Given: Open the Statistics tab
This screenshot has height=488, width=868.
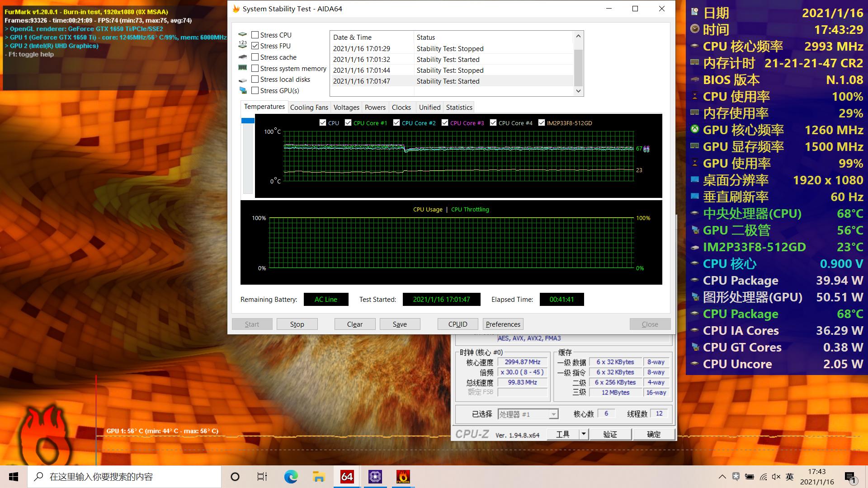Looking at the screenshot, I should click(x=459, y=107).
